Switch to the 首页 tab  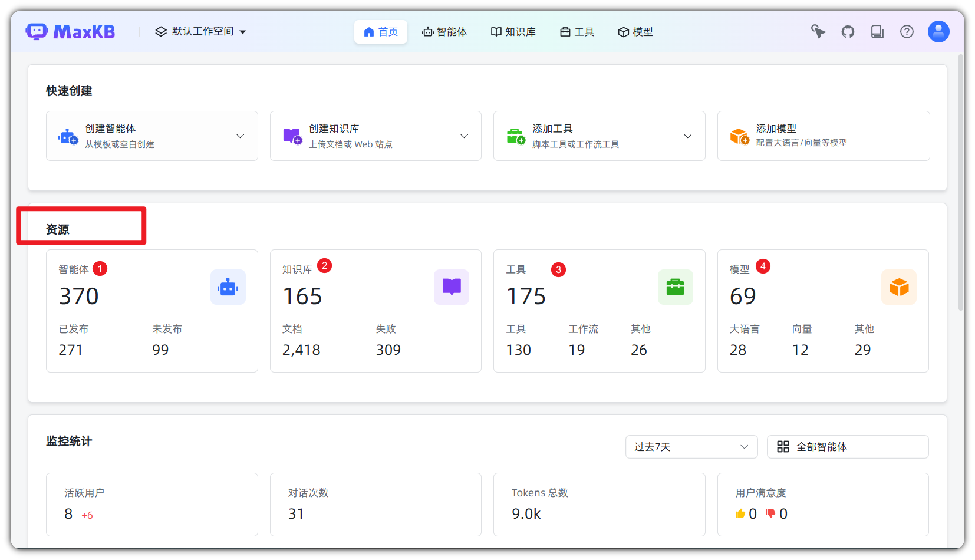[381, 32]
